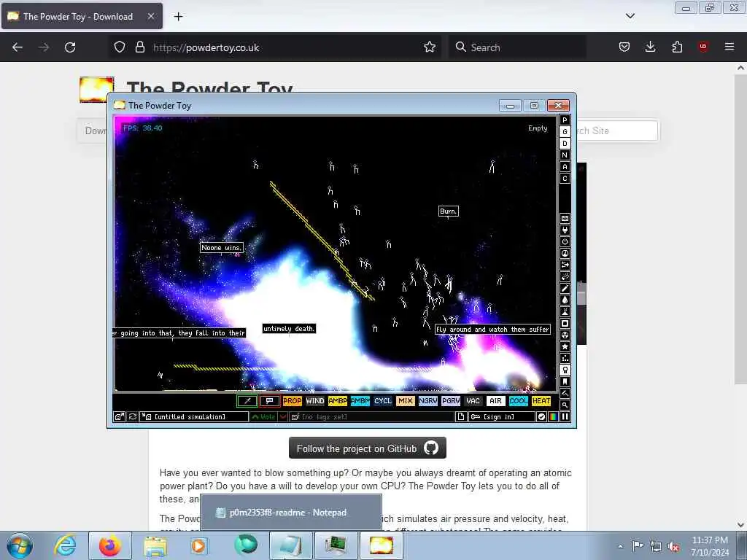Select the sign speech bubble tool
747x560 pixels.
point(270,401)
